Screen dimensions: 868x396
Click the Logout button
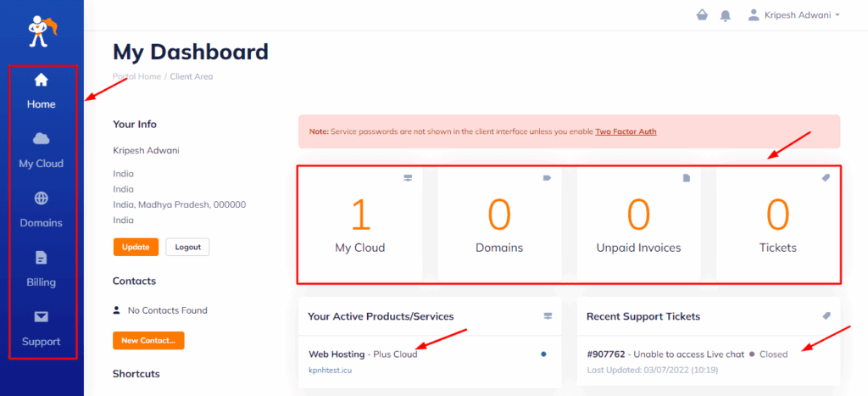pos(186,247)
